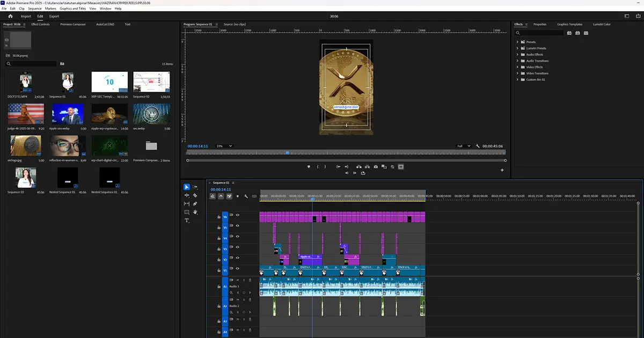Image resolution: width=644 pixels, height=338 pixels.
Task: Expand the Presets folder
Action: [518, 42]
